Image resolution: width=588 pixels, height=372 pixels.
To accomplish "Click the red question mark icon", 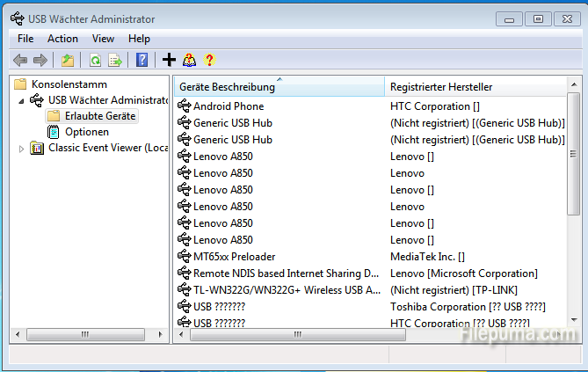I will [209, 60].
